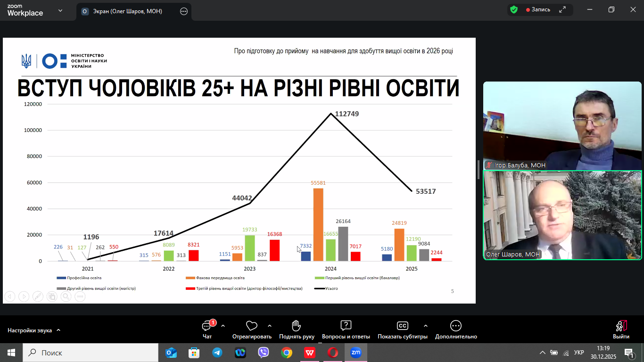Open Настройки звука audio settings
Screen dimensions: 644x362
[30, 330]
